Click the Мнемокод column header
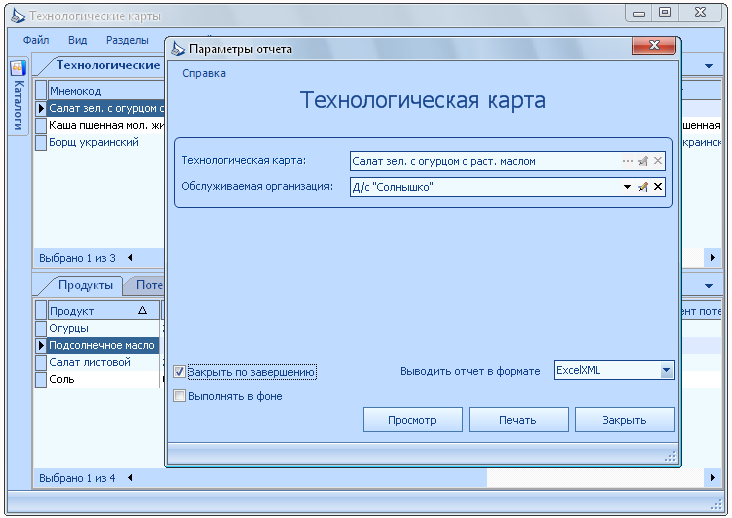Image resolution: width=732 pixels, height=518 pixels. tap(106, 91)
